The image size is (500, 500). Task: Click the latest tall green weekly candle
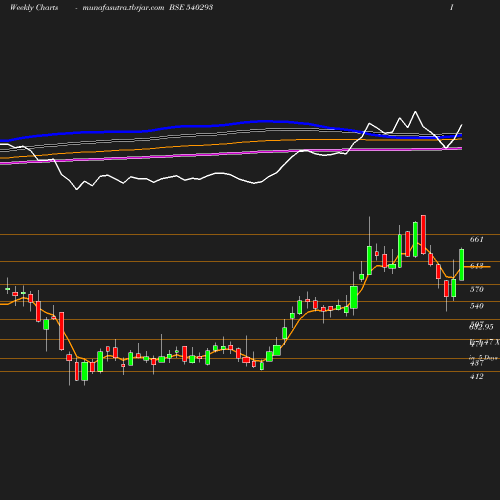pos(462,265)
